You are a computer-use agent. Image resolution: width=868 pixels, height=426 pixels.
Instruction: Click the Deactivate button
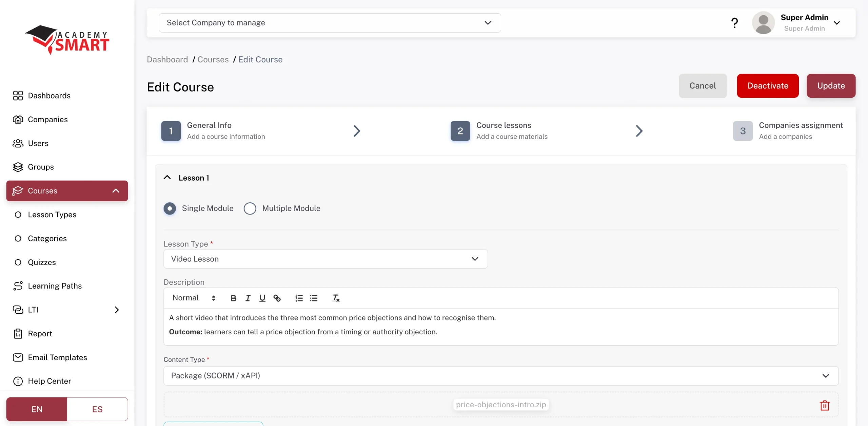coord(768,86)
